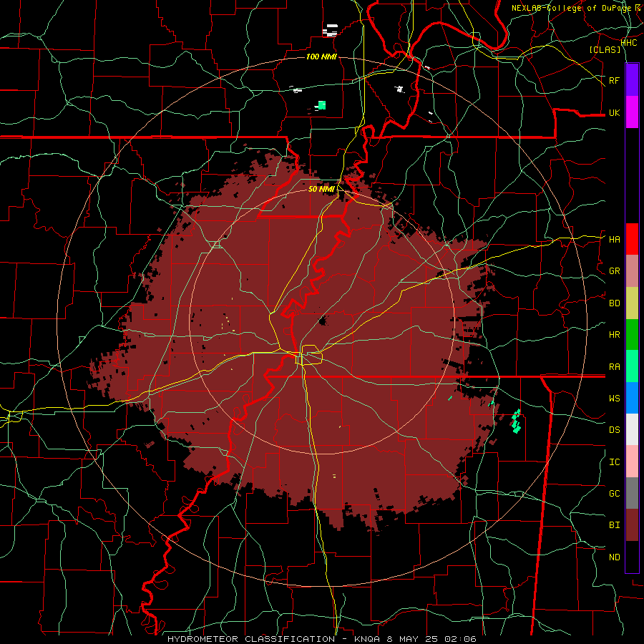Click the 'BD' legend label
644x644 pixels.
click(x=614, y=303)
